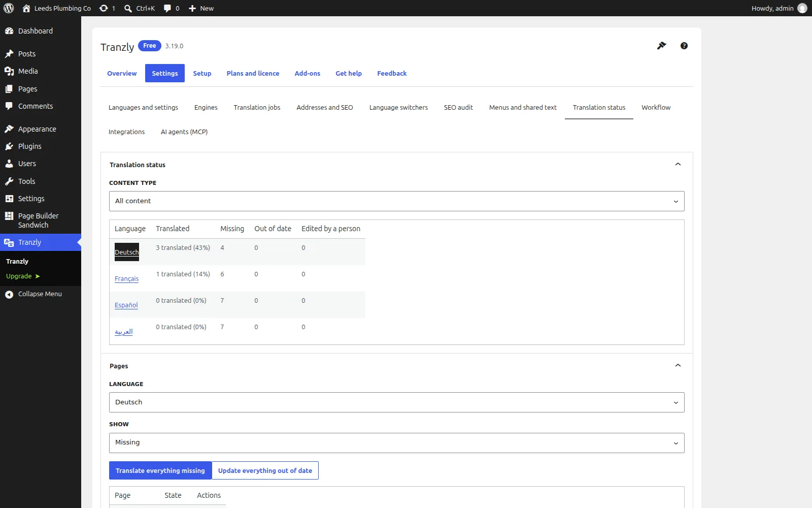Click the Arabic language link
The width and height of the screenshot is (812, 508).
pos(124,332)
